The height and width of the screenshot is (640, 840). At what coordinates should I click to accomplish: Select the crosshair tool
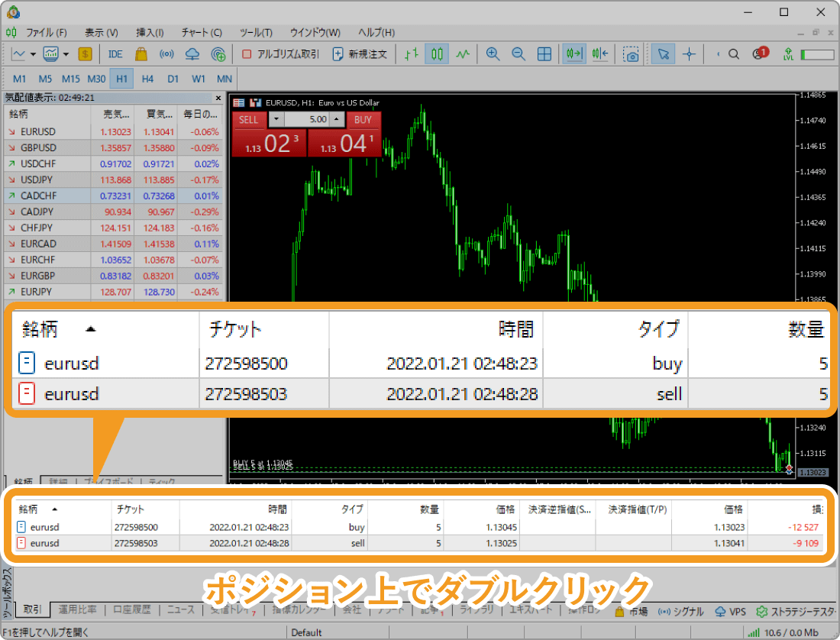point(690,54)
